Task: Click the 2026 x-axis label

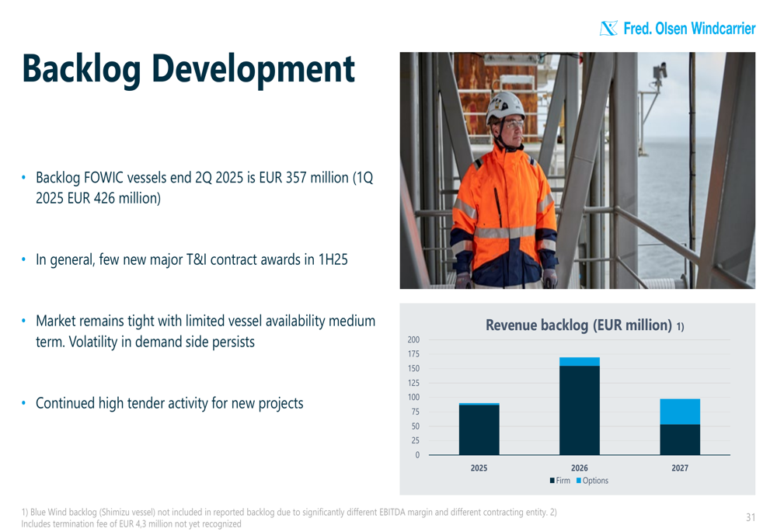Action: (x=580, y=468)
